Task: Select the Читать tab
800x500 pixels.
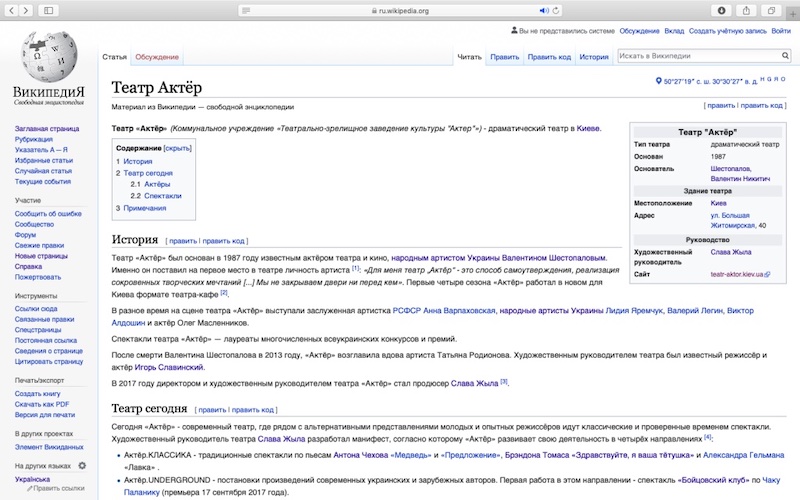Action: click(469, 57)
